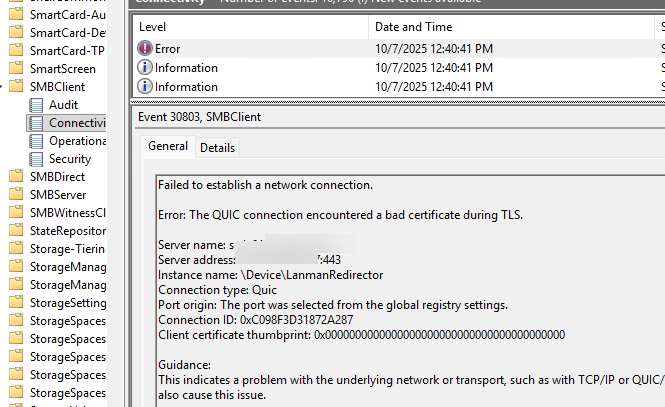Viewport: 665px width, 407px height.
Task: Click the Connectivity log icon
Action: 37,123
